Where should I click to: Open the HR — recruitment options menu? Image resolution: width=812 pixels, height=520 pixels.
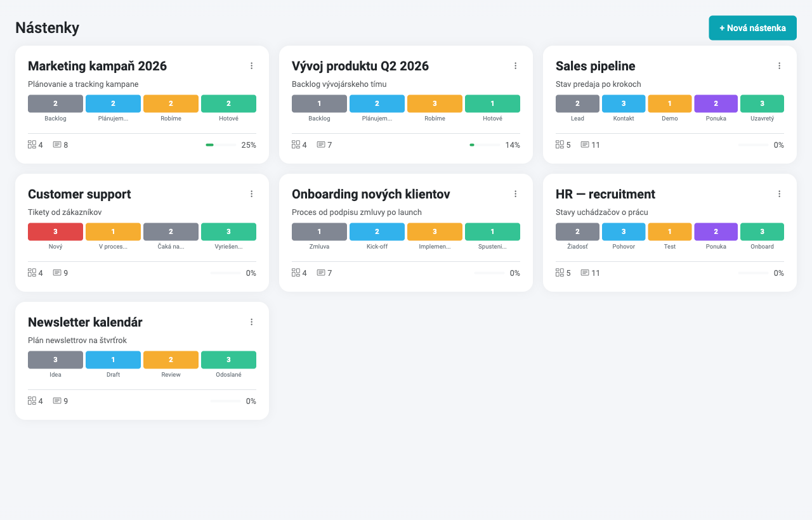779,194
